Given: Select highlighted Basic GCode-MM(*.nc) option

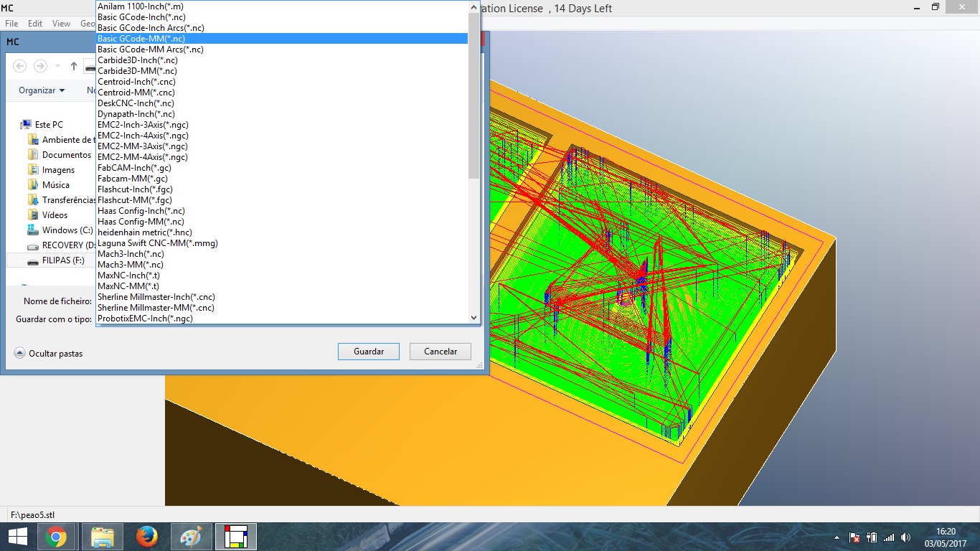Looking at the screenshot, I should (x=282, y=39).
